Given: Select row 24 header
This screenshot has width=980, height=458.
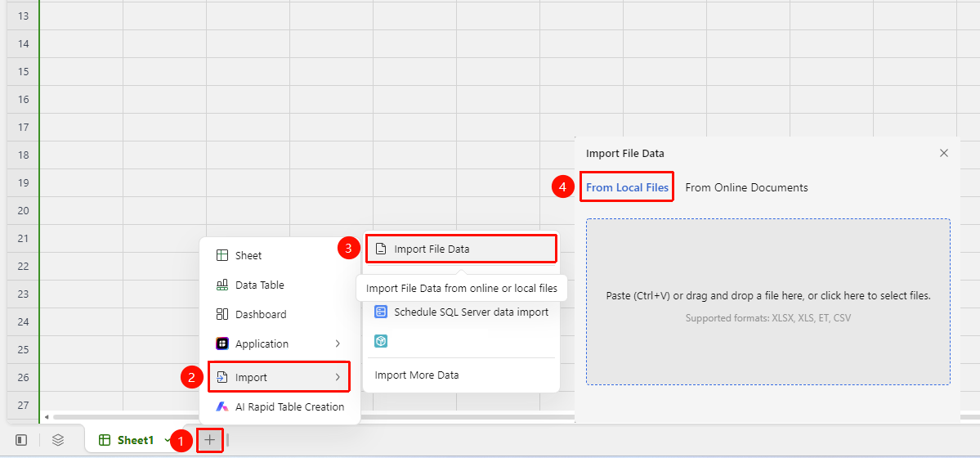Looking at the screenshot, I should 23,321.
